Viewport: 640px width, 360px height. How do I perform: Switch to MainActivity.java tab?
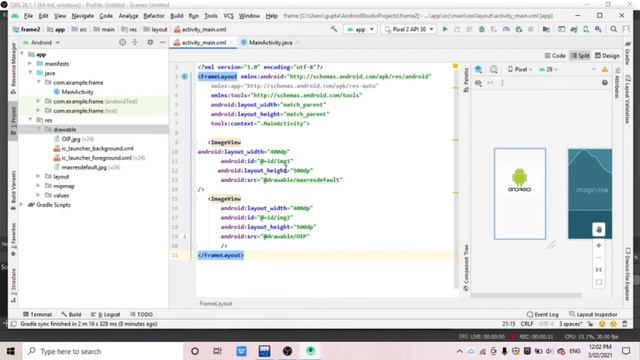[x=270, y=42]
